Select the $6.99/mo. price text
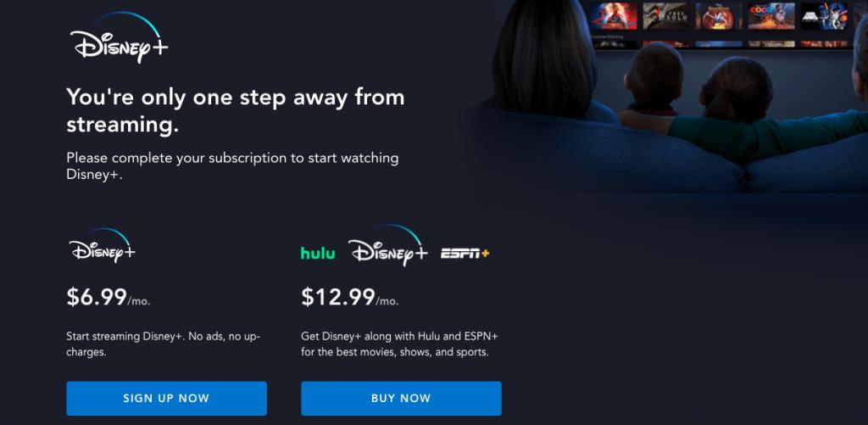The width and height of the screenshot is (868, 425). (108, 298)
